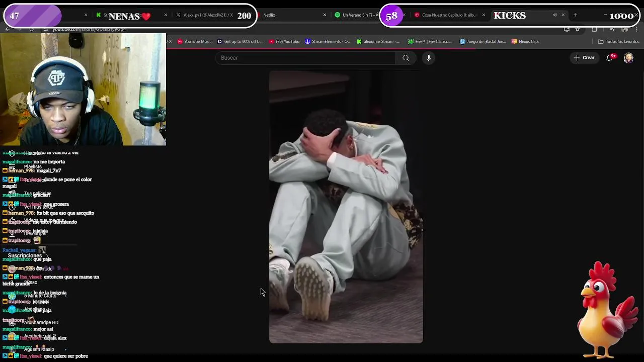Open the alexomar Stream bookmark
The image size is (644, 362).
point(378,42)
